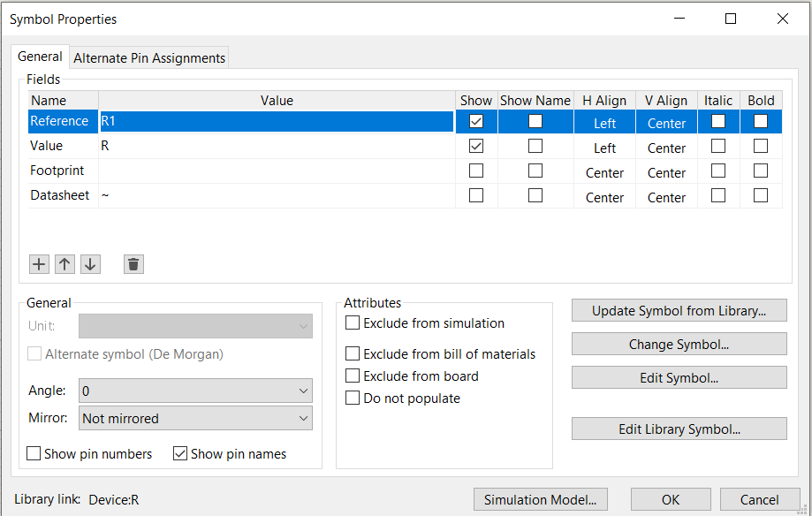Click the move field up arrow icon
Viewport: 812px width, 516px height.
coord(65,264)
